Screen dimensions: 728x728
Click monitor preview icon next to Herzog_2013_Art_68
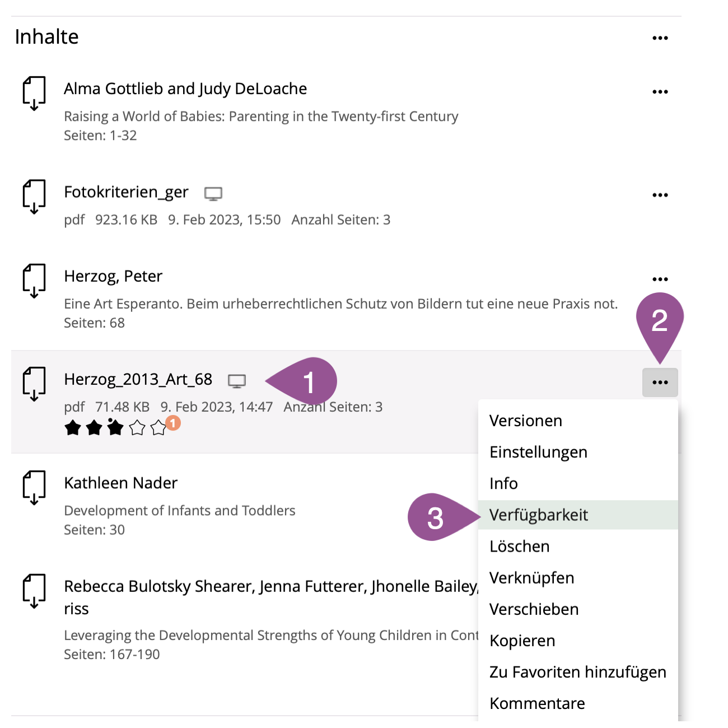pyautogui.click(x=237, y=381)
